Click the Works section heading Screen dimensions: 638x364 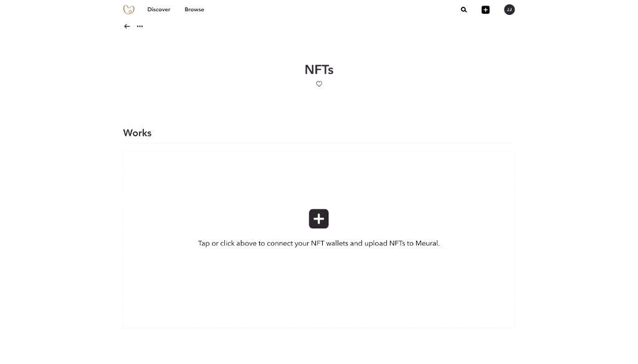point(137,133)
